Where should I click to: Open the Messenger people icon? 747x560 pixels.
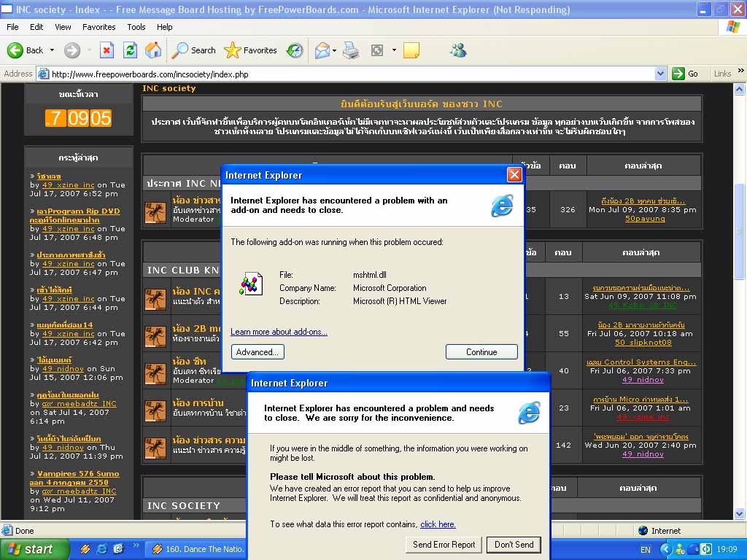point(458,50)
